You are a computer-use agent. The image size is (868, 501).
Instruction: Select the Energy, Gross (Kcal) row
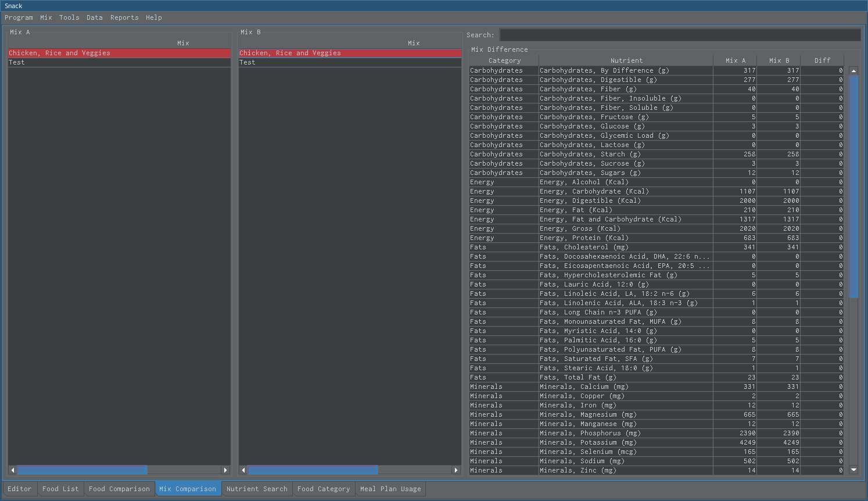point(657,228)
